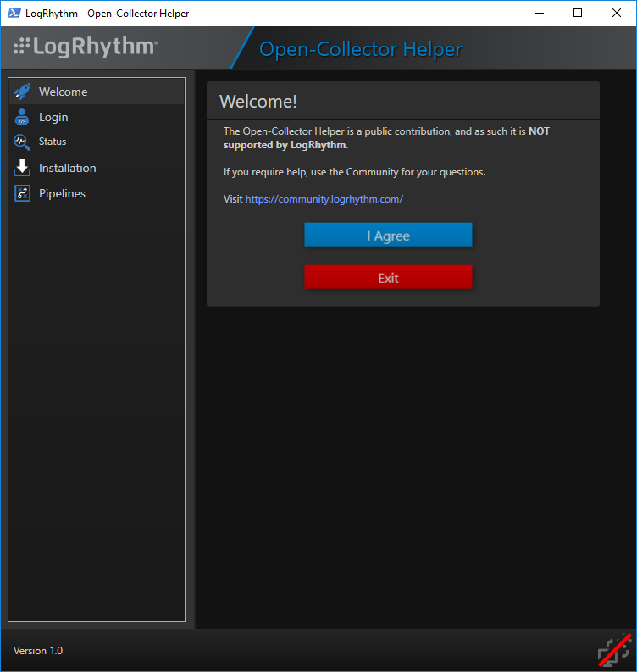
Task: Go to the Login section
Action: tap(97, 117)
